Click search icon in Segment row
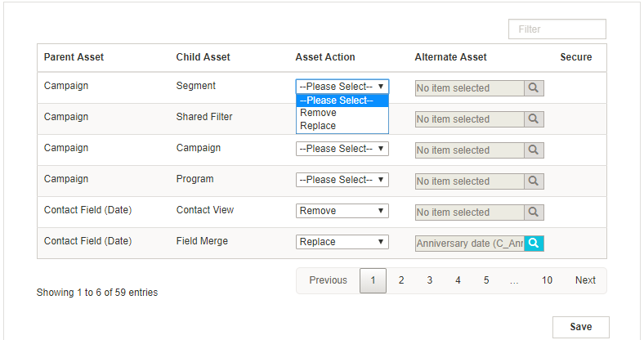Image resolution: width=644 pixels, height=340 pixels. tap(534, 88)
